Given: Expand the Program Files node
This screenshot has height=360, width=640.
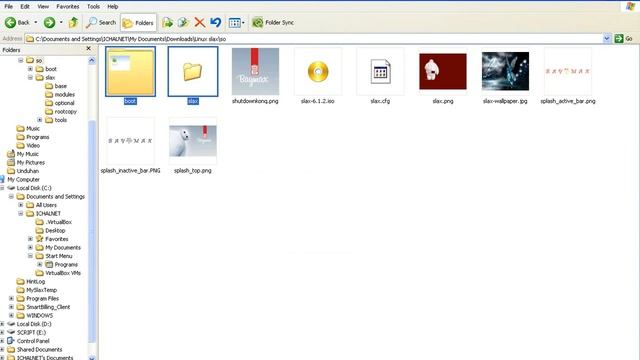Looking at the screenshot, I should coord(11,298).
